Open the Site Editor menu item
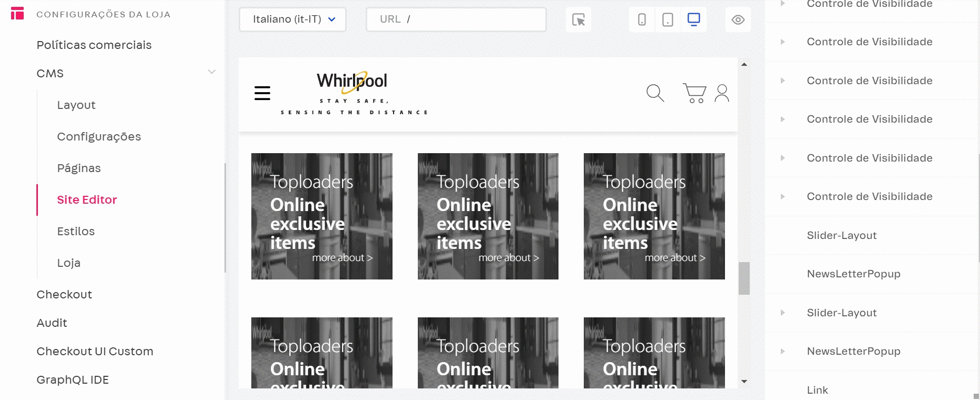This screenshot has width=980, height=400. pyautogui.click(x=87, y=199)
